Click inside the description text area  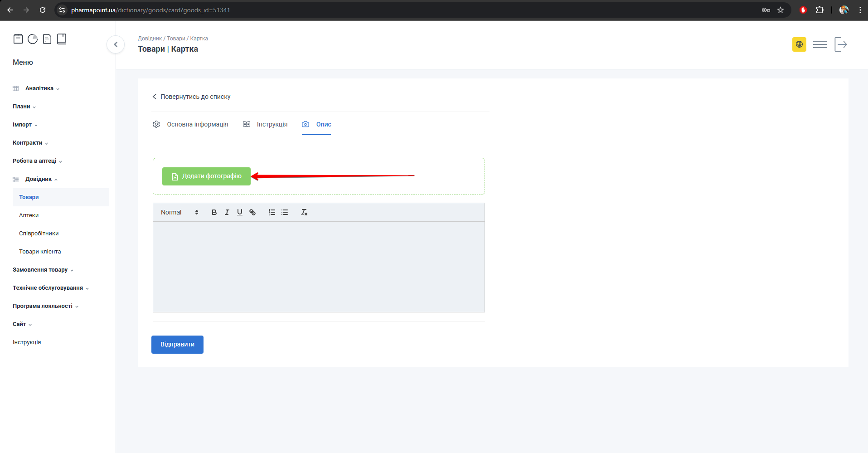tap(319, 267)
